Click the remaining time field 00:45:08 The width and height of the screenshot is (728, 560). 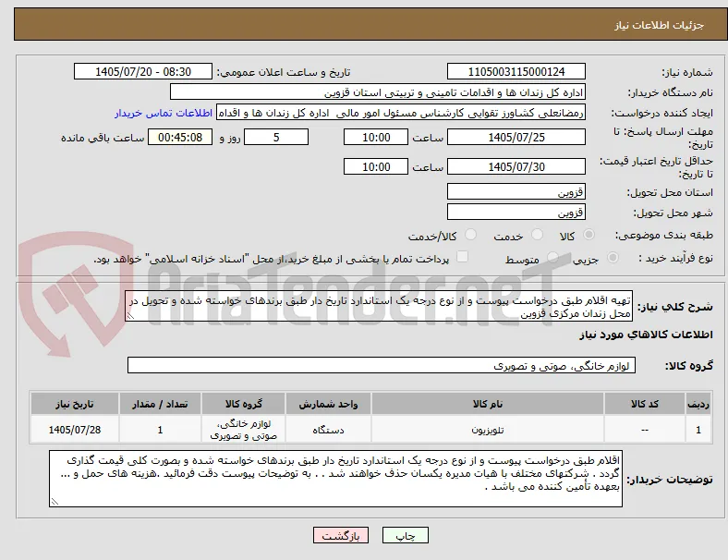pyautogui.click(x=180, y=138)
